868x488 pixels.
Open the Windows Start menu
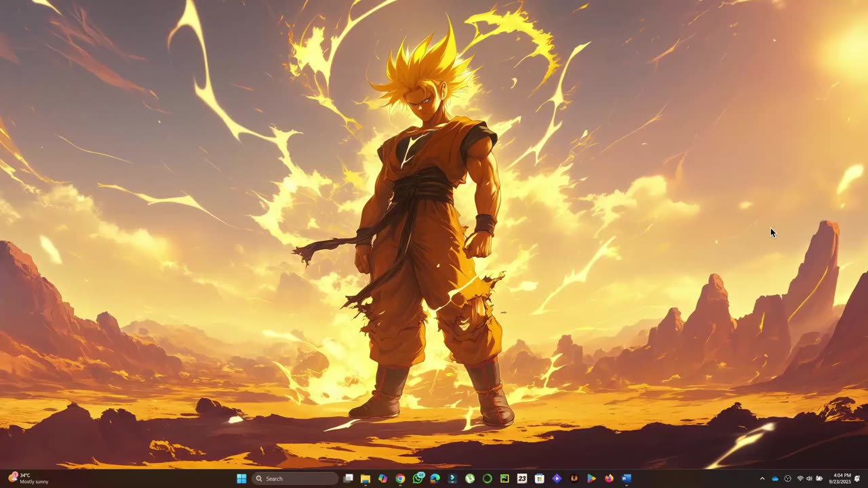pyautogui.click(x=241, y=479)
